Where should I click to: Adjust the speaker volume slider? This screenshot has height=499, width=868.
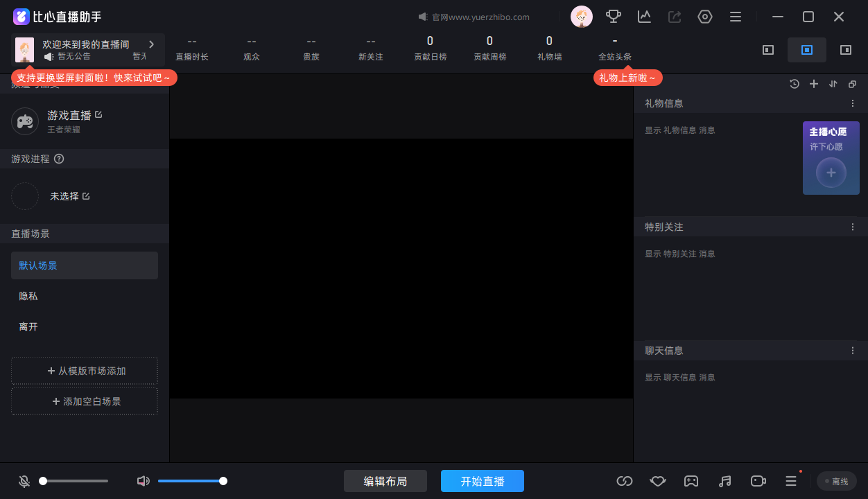193,481
